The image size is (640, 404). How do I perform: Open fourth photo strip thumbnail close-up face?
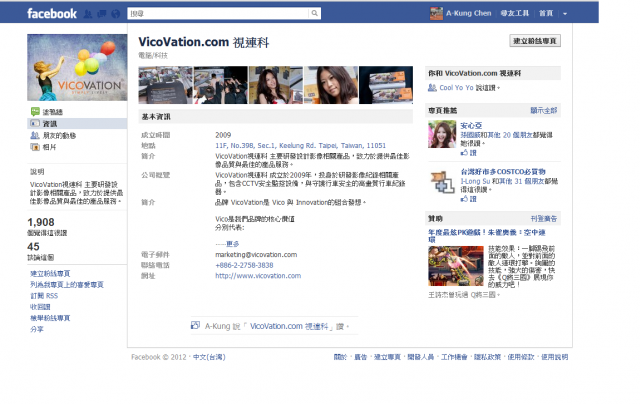[x=331, y=85]
